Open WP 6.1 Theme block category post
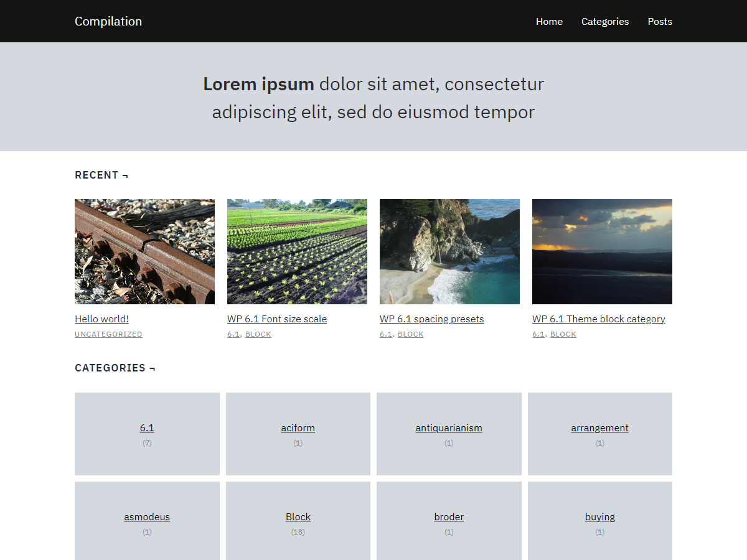 coord(599,319)
